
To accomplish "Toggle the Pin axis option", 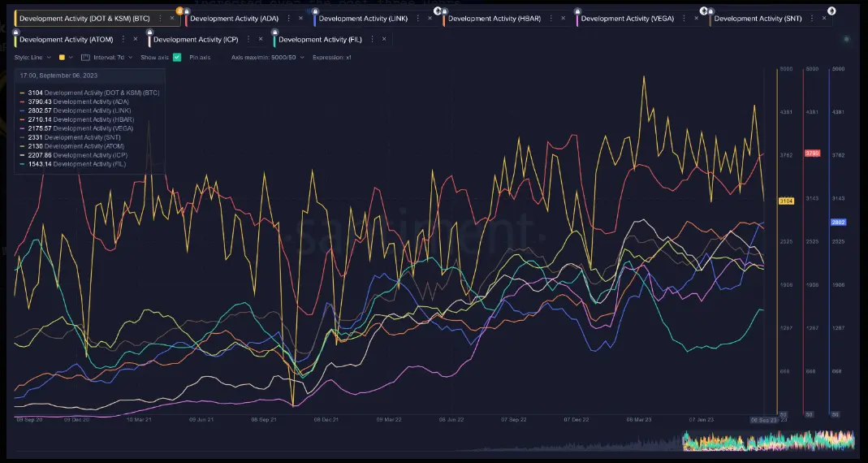I will [200, 57].
